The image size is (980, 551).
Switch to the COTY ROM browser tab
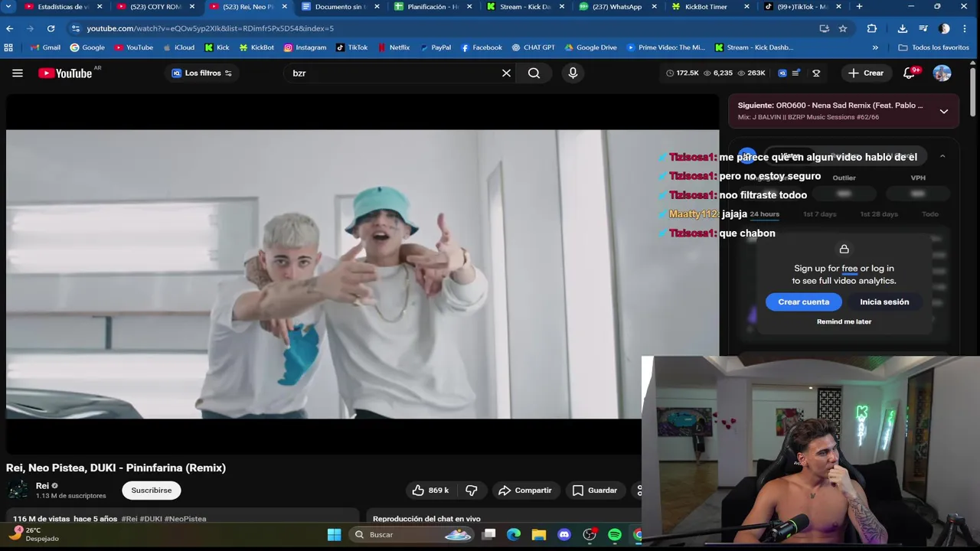(x=155, y=7)
